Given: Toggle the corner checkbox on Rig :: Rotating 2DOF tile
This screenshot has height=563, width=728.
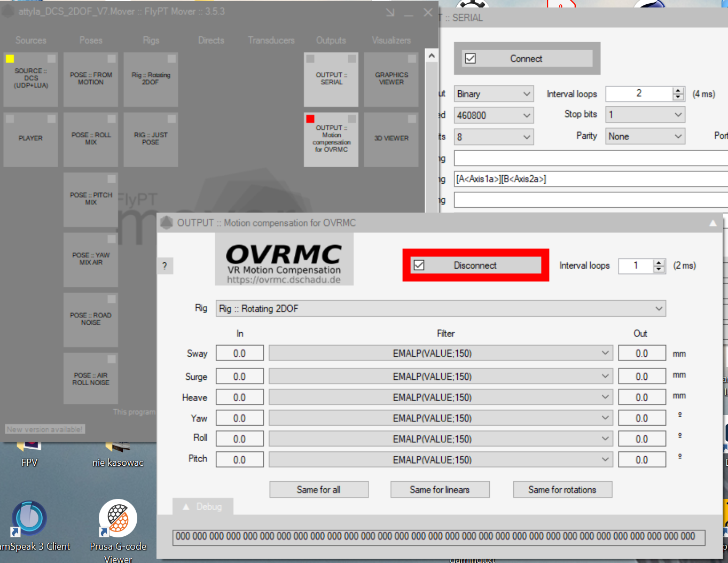Looking at the screenshot, I should tap(171, 59).
